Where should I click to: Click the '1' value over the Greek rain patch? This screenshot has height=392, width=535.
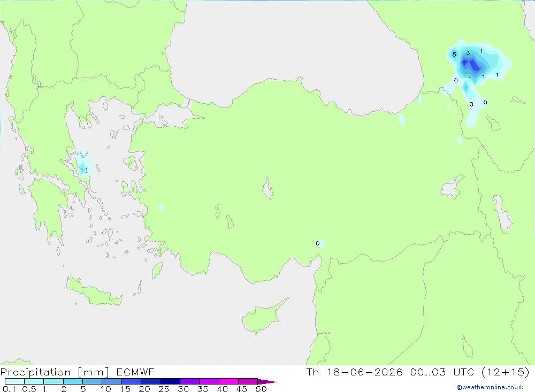pyautogui.click(x=87, y=170)
